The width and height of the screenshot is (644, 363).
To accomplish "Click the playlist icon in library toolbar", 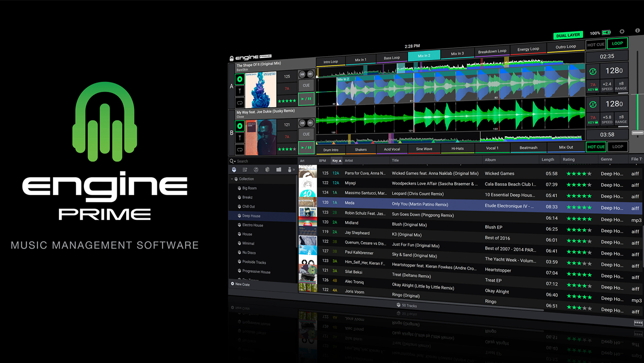I will pos(245,170).
